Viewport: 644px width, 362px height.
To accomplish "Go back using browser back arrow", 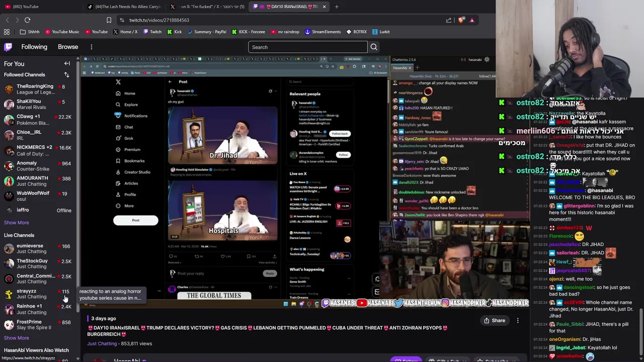I will [x=7, y=20].
